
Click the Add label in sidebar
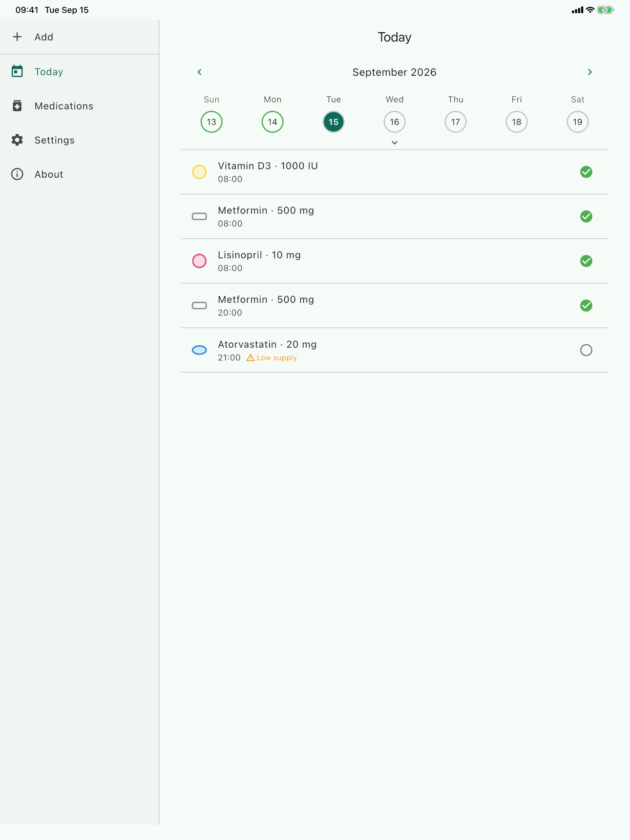44,37
